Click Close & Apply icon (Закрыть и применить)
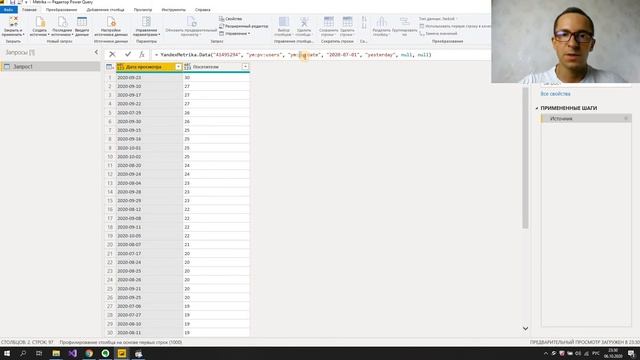 (x=13, y=26)
